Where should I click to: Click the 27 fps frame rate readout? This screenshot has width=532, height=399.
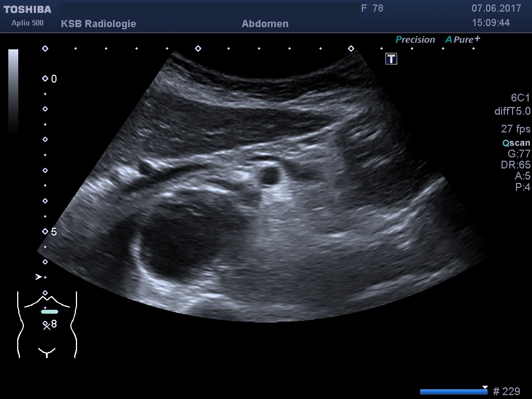click(x=515, y=129)
